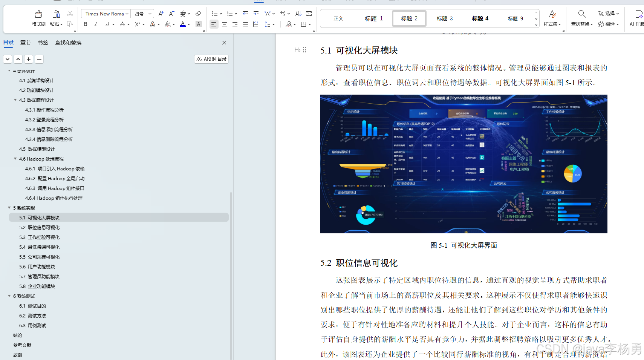Click the Cut scissors icon
644x360 pixels.
point(70,14)
